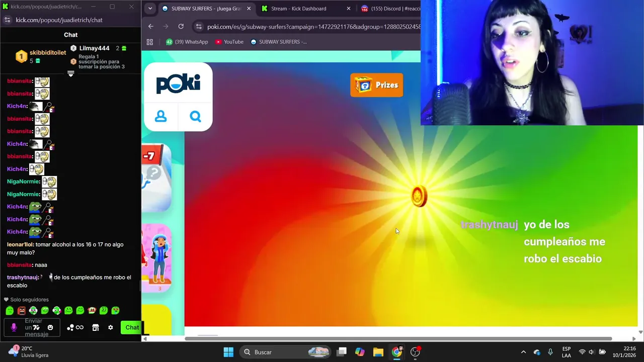
Task: Click the poki.com address bar URL
Action: click(313, 27)
